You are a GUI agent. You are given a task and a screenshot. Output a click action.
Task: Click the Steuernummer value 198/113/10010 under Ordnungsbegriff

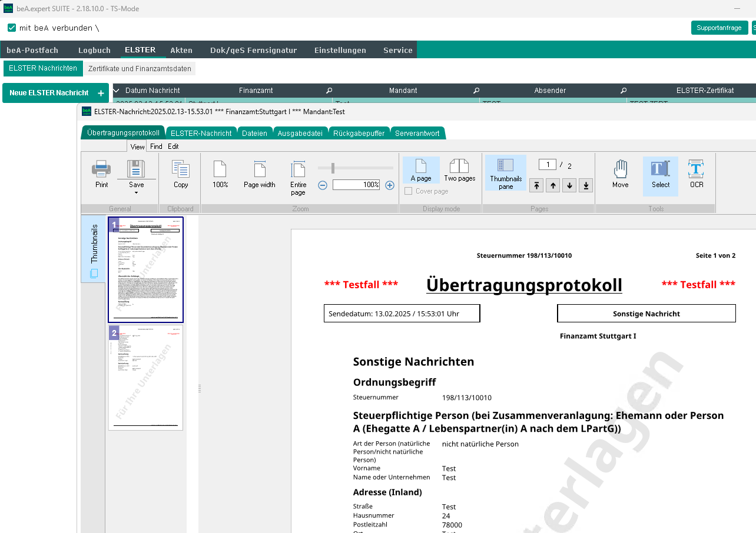(467, 398)
